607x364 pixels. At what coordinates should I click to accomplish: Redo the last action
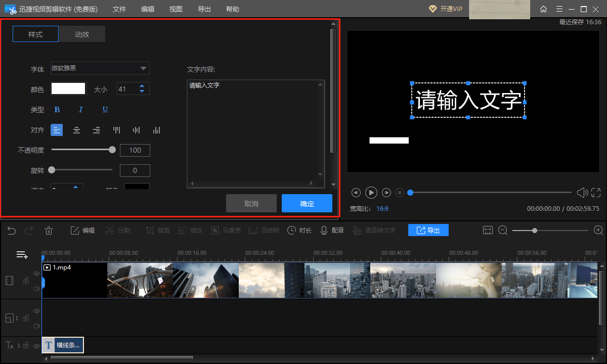pos(29,231)
